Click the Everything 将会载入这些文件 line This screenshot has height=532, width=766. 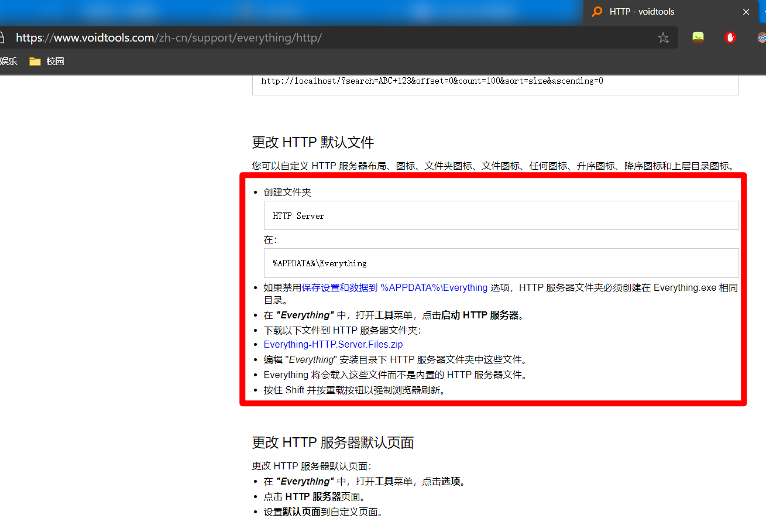[396, 375]
